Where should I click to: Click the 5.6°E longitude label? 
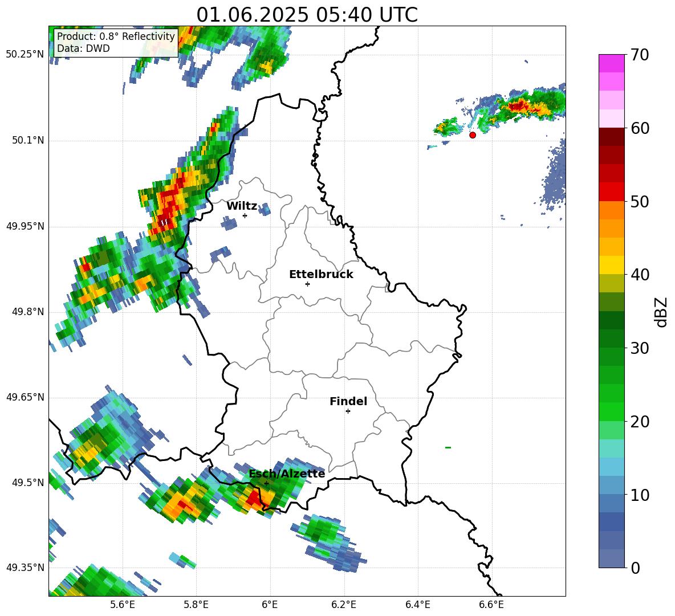123,605
